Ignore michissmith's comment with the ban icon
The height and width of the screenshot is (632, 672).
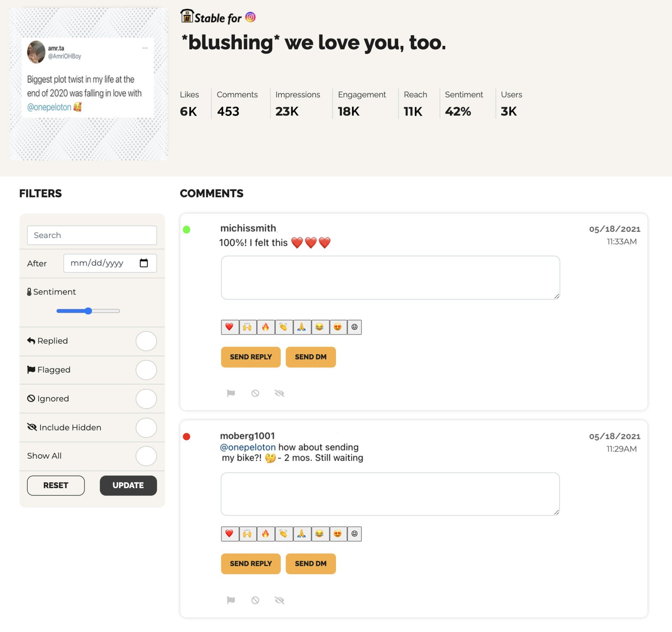tap(255, 393)
